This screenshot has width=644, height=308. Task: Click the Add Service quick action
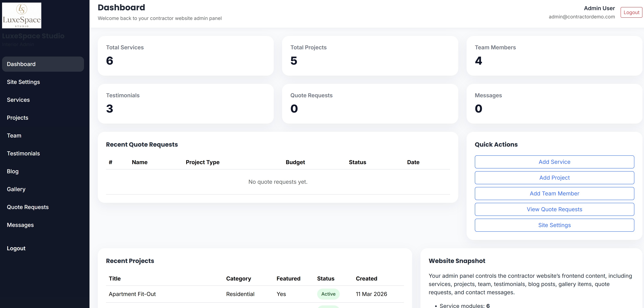[x=554, y=162]
